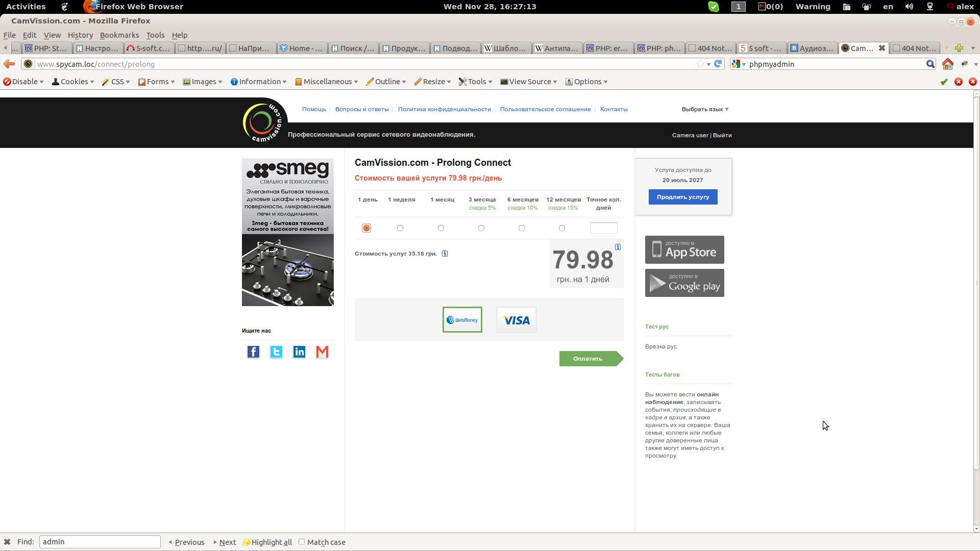980x551 pixels.
Task: Open Политика конфиденциальности link
Action: tap(444, 109)
